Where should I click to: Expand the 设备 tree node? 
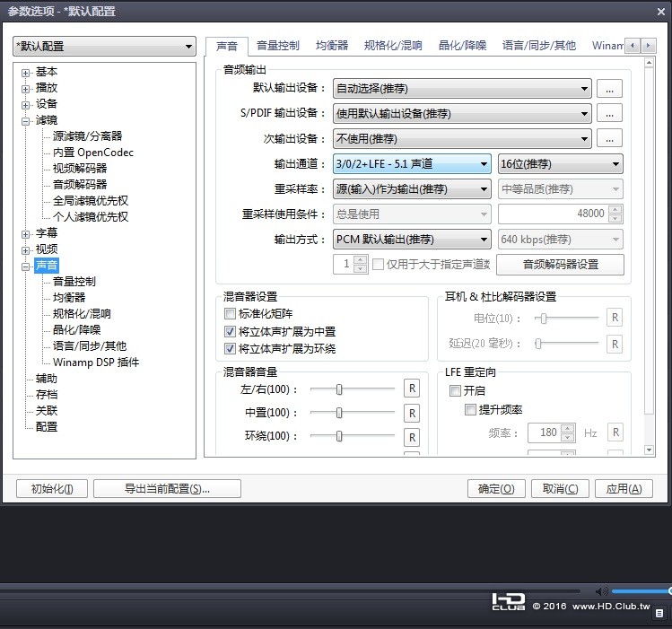click(x=26, y=105)
